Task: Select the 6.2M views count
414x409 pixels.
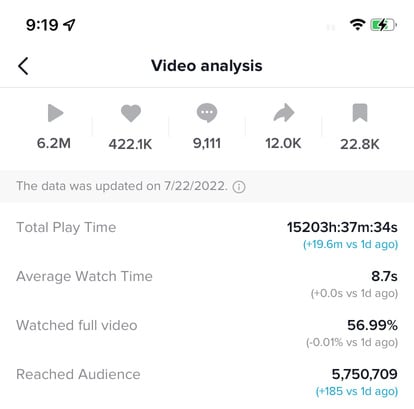Action: pyautogui.click(x=54, y=143)
